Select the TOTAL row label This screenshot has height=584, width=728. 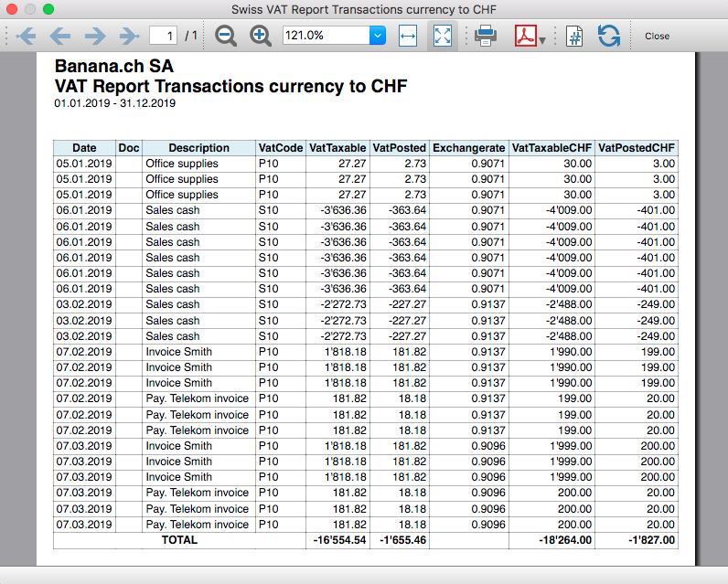pos(179,540)
